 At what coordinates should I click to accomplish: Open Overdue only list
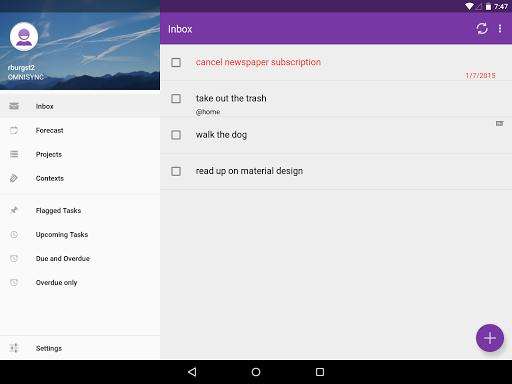(x=80, y=283)
